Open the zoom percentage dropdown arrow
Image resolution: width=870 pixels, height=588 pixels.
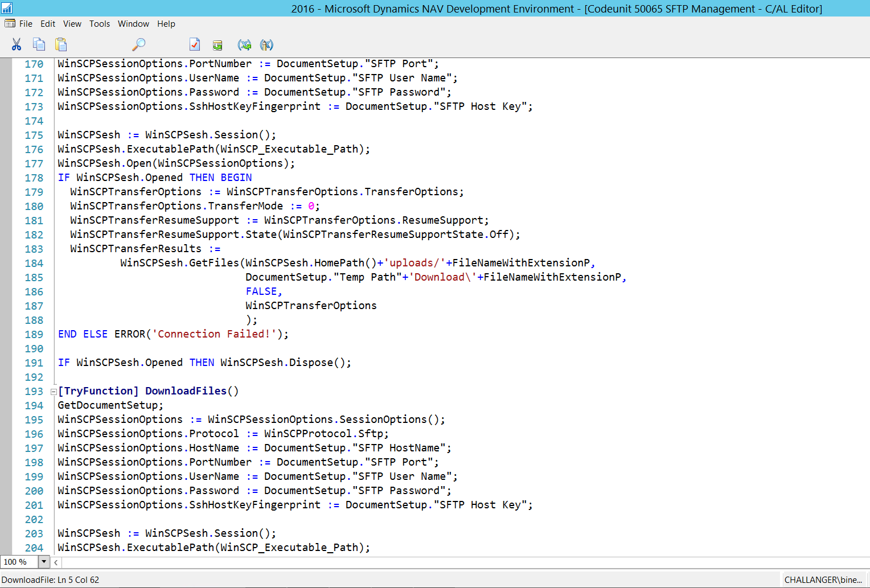click(x=44, y=562)
